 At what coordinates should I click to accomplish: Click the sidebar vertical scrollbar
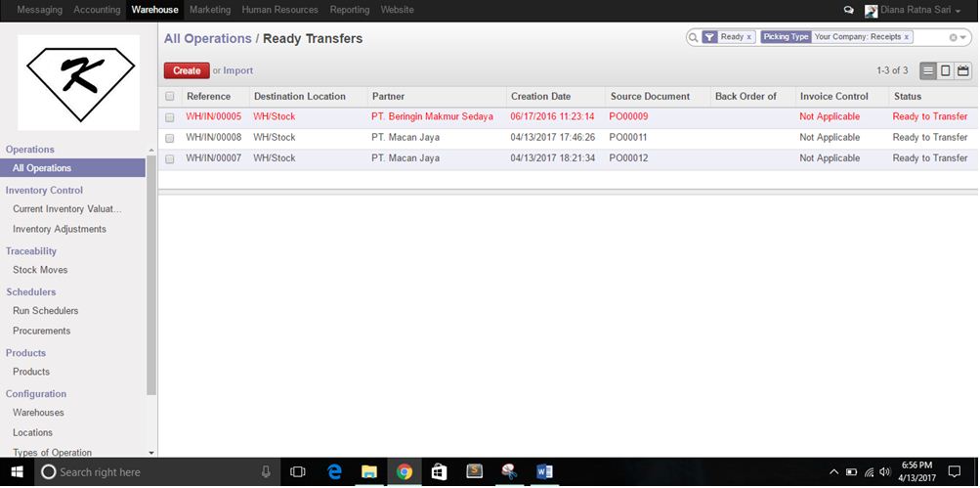pos(151,274)
